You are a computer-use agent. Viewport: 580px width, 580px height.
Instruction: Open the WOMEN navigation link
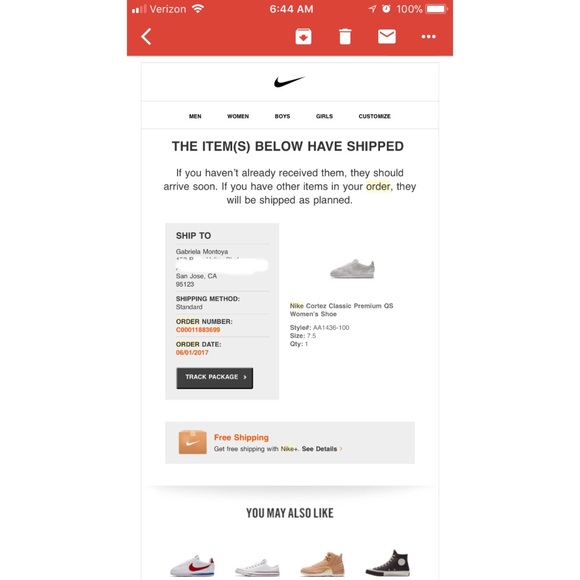238,116
